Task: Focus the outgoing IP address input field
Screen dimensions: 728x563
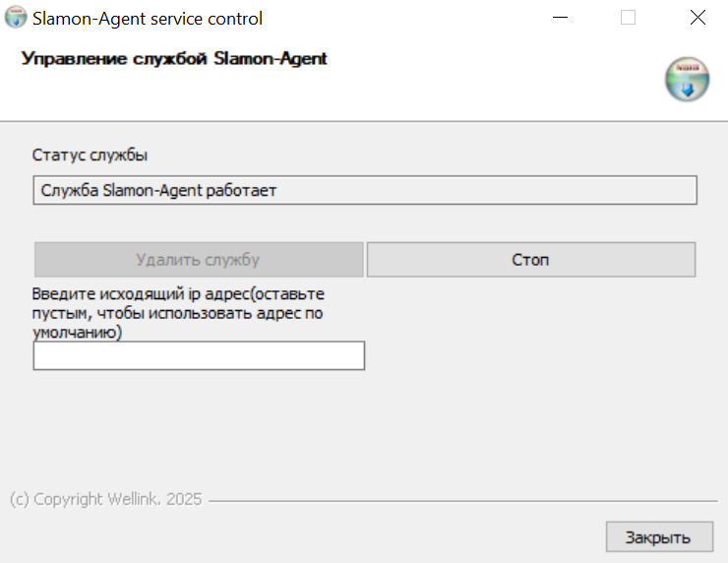Action: pos(199,355)
